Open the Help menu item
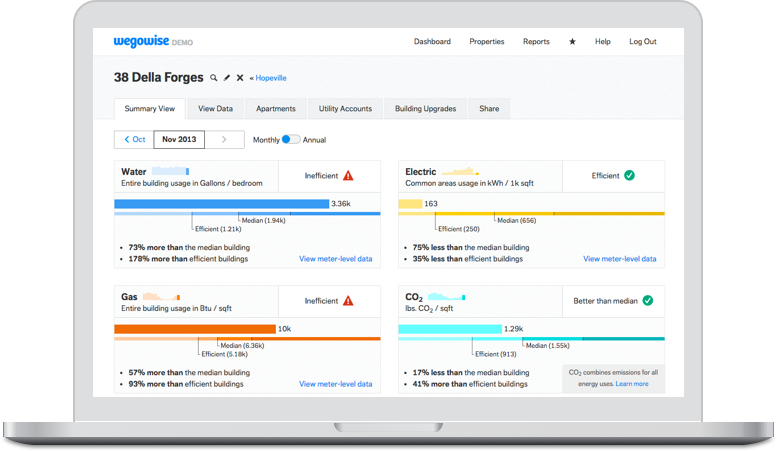Viewport: 777px width, 451px height. coord(603,42)
